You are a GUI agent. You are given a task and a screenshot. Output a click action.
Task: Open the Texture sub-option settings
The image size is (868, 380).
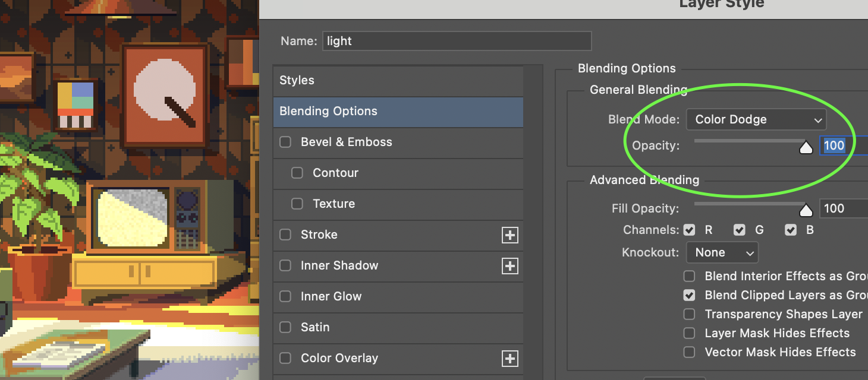(334, 204)
